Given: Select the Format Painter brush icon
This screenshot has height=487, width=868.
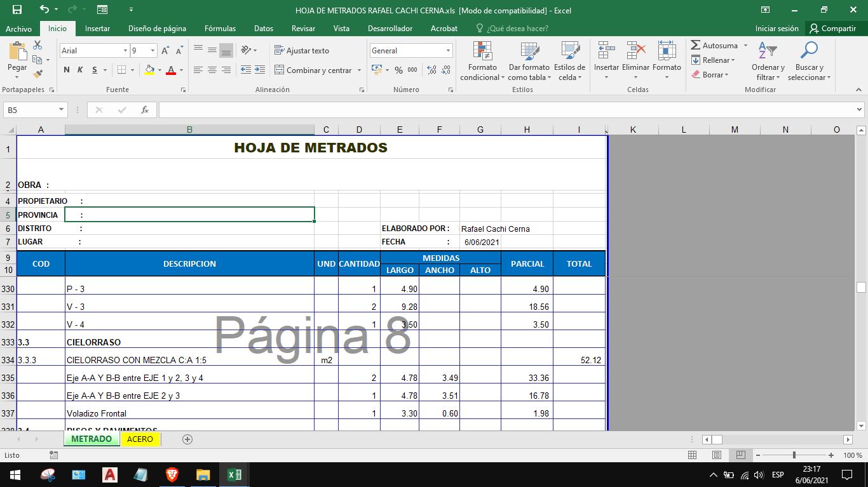Looking at the screenshot, I should (x=37, y=74).
